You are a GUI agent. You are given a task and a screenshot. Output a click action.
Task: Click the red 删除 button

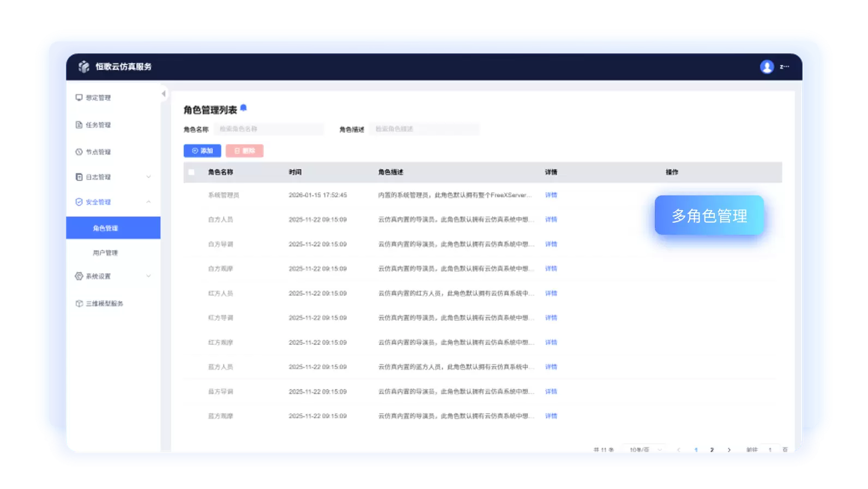tap(244, 151)
